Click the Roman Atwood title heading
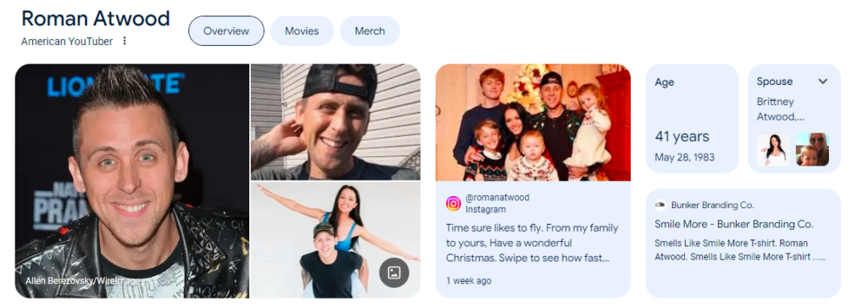 click(x=95, y=19)
